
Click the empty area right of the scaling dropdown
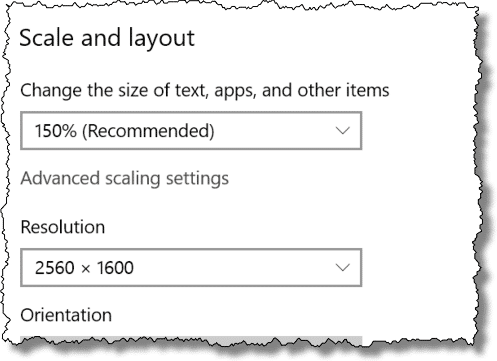pos(417,131)
